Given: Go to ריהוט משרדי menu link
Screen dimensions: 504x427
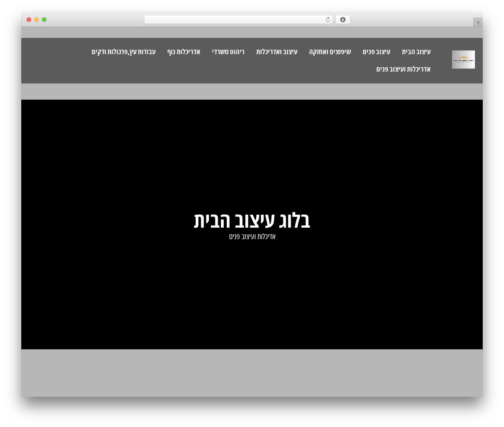Looking at the screenshot, I should point(228,52).
